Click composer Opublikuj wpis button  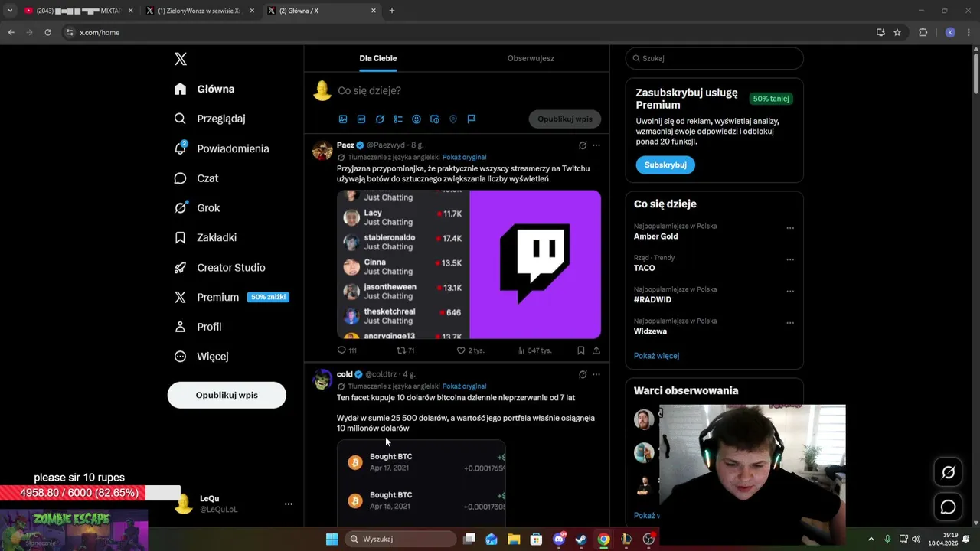point(565,119)
